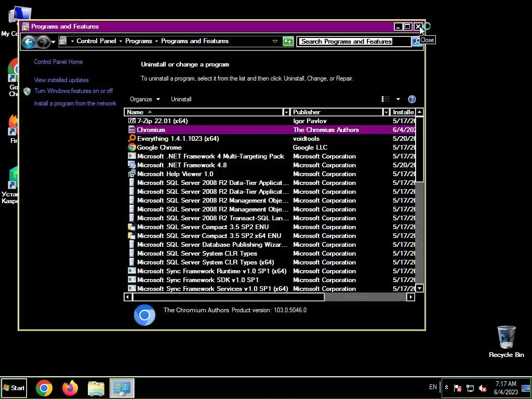Click the Chromium program icon in list
This screenshot has height=399, width=532.
coord(131,129)
